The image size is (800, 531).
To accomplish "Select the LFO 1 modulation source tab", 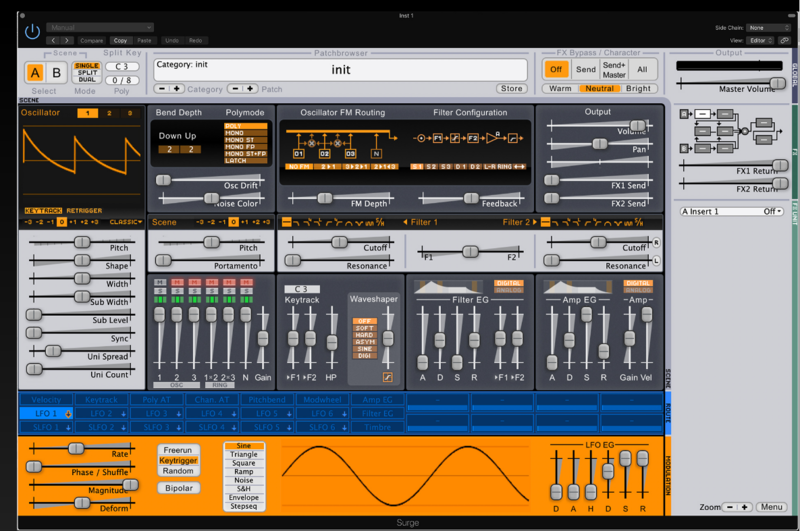I will [46, 413].
